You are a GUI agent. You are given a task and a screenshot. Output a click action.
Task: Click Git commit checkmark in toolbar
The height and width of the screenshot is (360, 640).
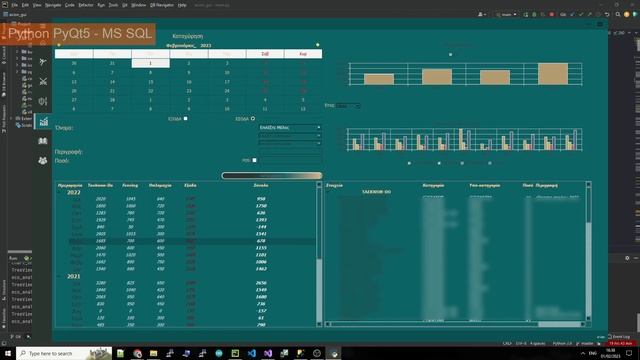[x=581, y=14]
